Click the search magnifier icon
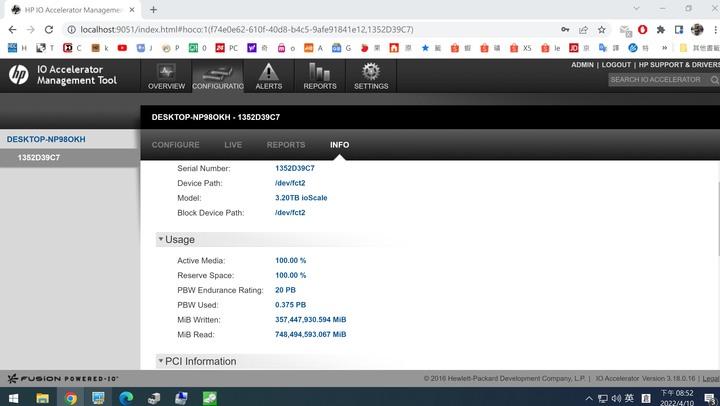This screenshot has width=720, height=406. 714,80
